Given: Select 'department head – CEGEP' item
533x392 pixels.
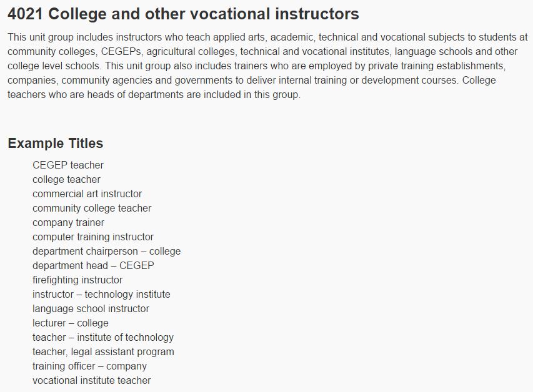Looking at the screenshot, I should click(x=93, y=266).
